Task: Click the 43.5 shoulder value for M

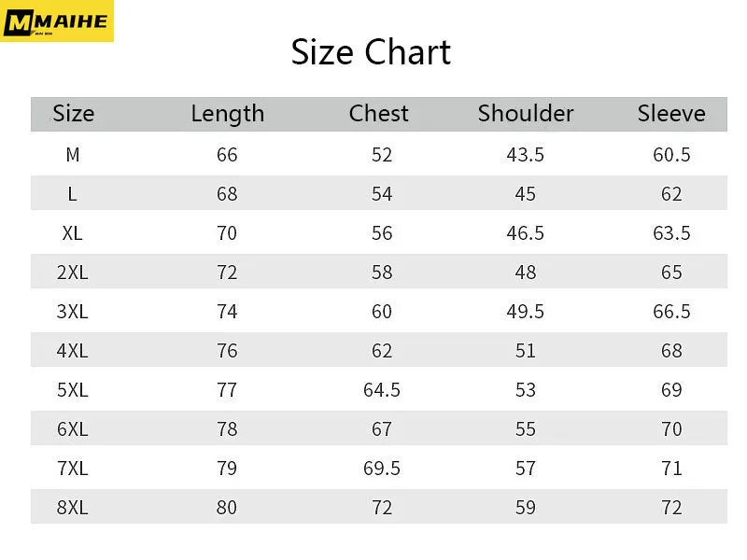Action: [525, 155]
